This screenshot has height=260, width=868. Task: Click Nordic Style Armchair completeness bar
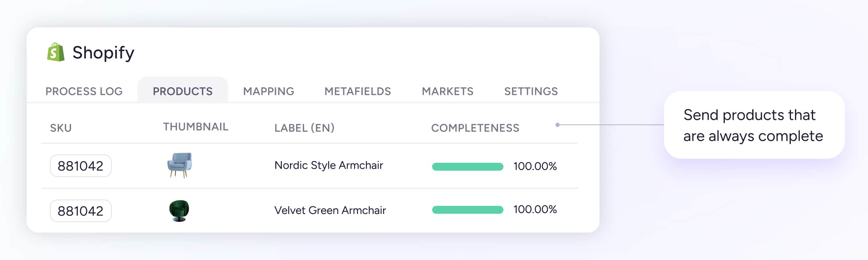pos(467,167)
